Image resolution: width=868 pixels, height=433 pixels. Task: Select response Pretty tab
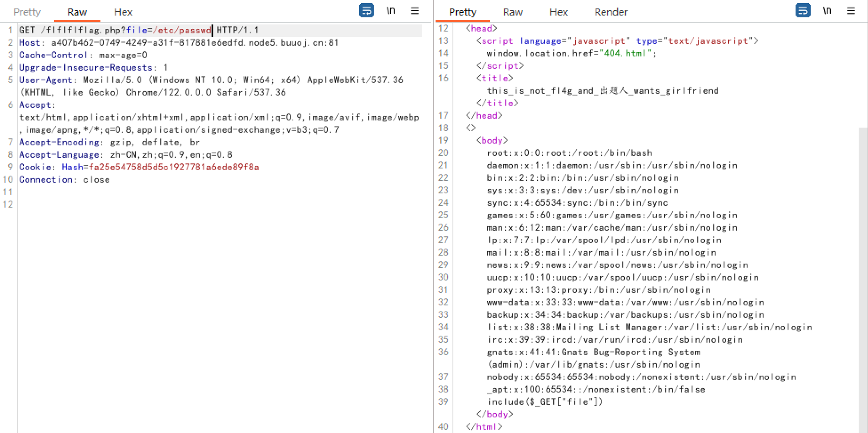[x=463, y=12]
